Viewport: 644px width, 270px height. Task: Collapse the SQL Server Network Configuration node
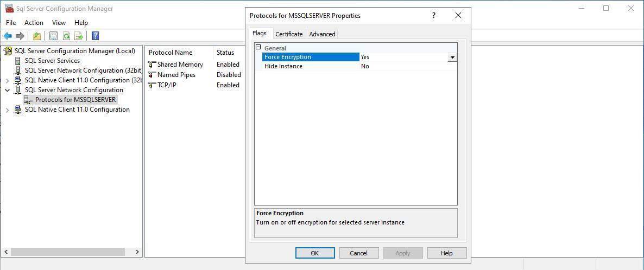coord(8,90)
